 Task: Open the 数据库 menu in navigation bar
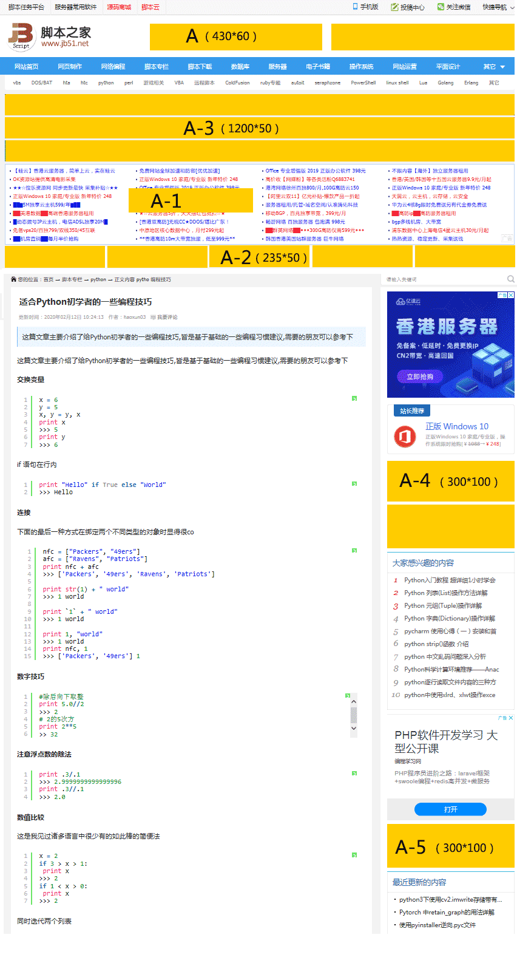(240, 67)
